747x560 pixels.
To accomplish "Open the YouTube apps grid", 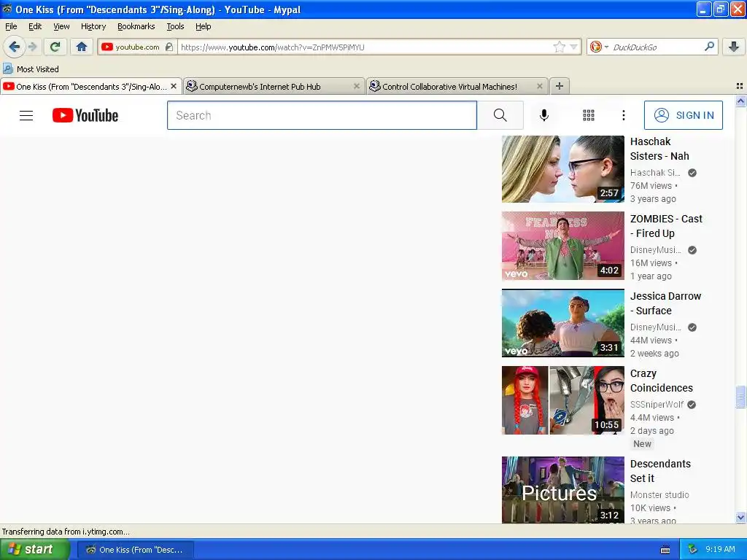I will [x=589, y=115].
